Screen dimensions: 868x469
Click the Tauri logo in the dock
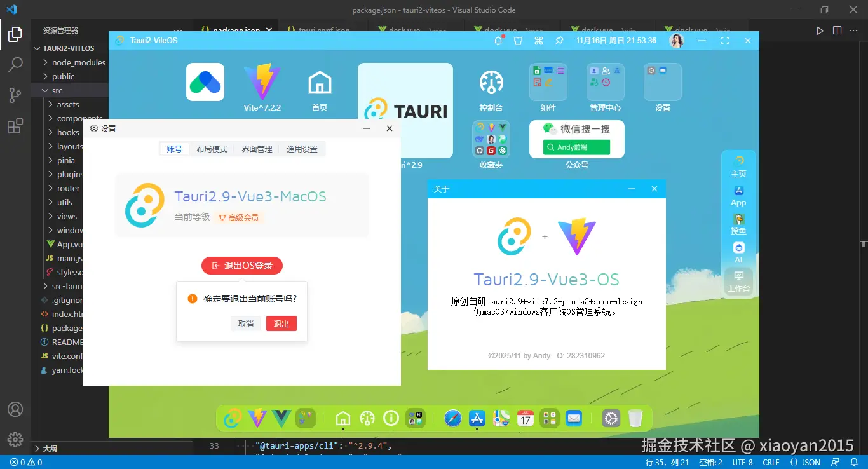point(232,418)
